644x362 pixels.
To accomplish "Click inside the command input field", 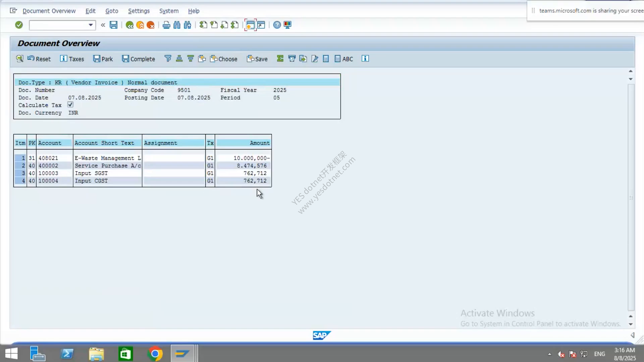I will [58, 25].
